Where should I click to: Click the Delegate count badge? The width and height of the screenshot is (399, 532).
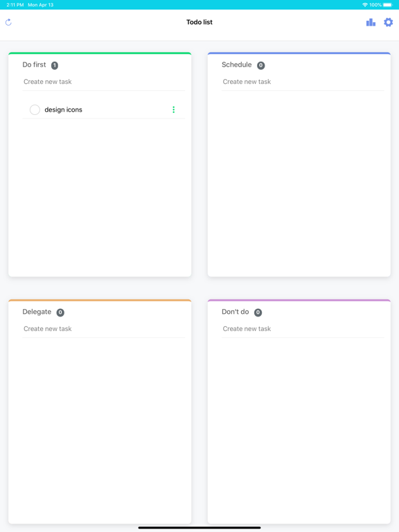(x=60, y=312)
